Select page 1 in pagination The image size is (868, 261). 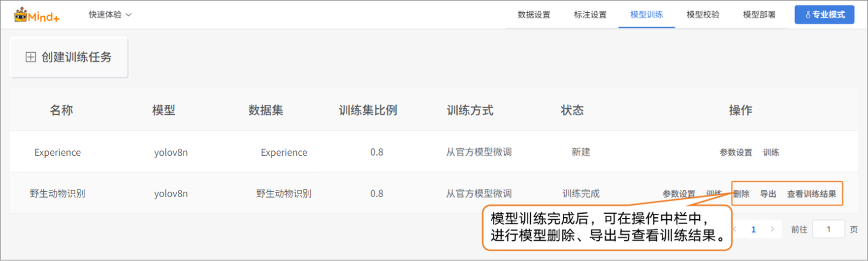[x=753, y=229]
